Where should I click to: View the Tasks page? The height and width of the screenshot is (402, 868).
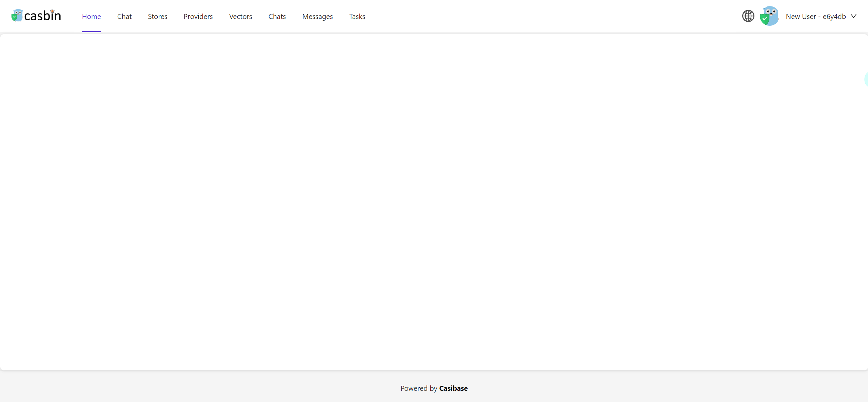[x=357, y=16]
